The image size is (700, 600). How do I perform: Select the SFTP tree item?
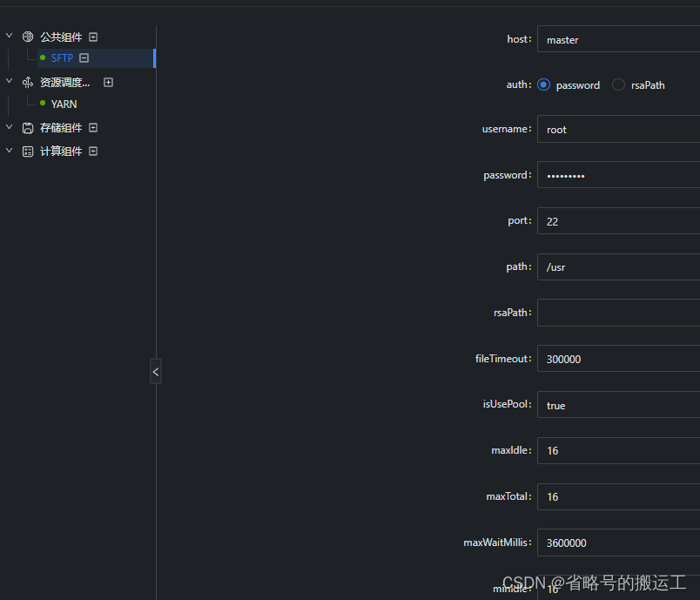pos(97,58)
